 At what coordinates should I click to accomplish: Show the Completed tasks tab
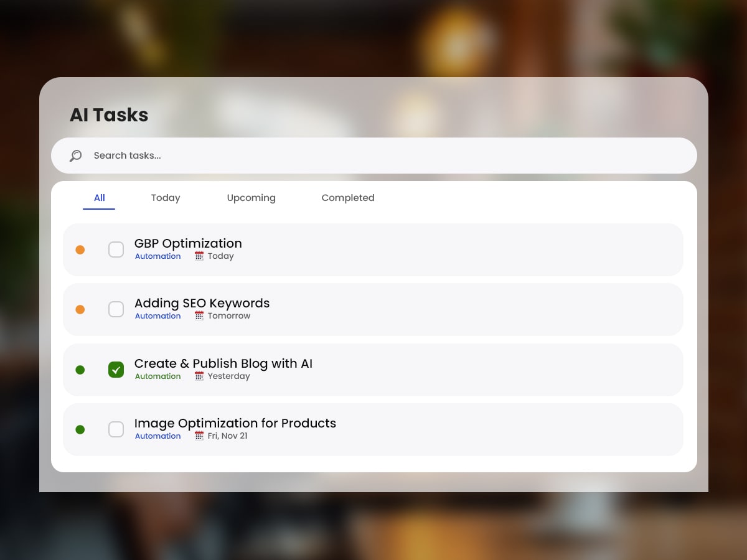point(347,198)
